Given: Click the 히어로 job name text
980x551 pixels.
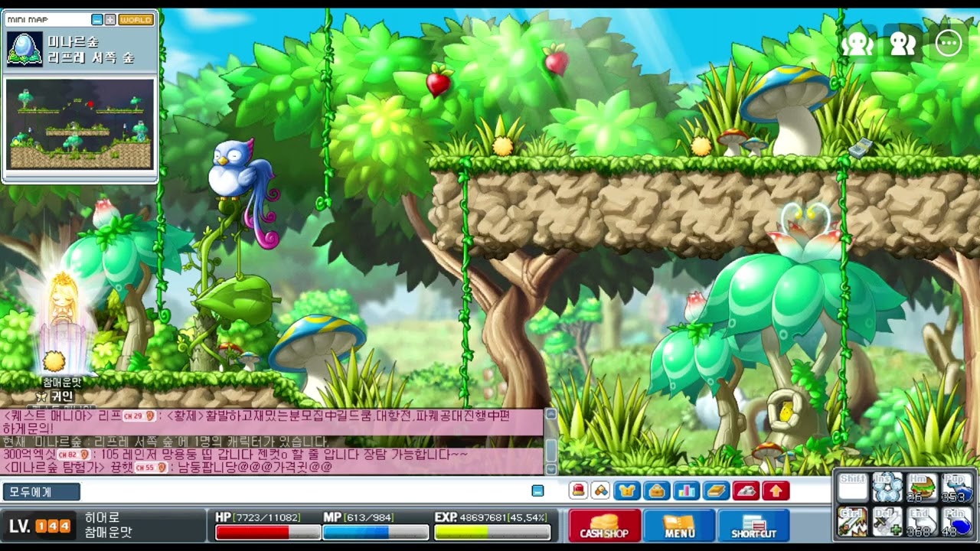Looking at the screenshot, I should click(102, 518).
